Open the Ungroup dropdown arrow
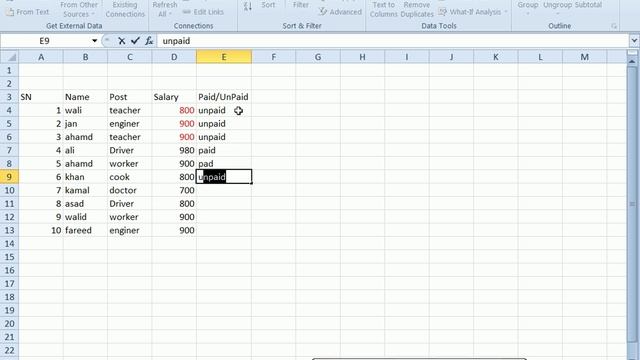This screenshot has height=360, width=640. pos(558,14)
